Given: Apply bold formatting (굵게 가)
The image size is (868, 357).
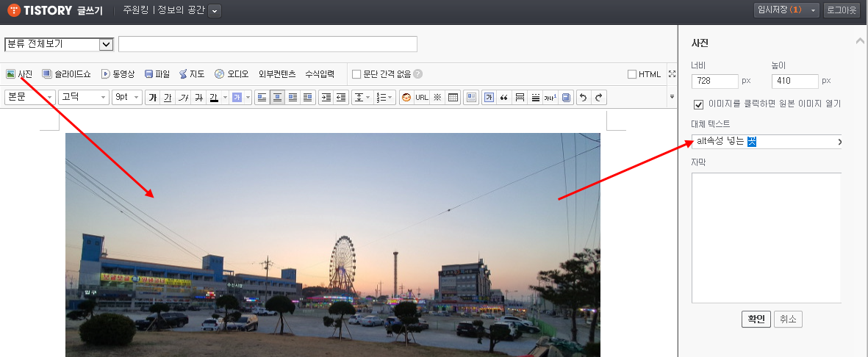Looking at the screenshot, I should point(152,98).
